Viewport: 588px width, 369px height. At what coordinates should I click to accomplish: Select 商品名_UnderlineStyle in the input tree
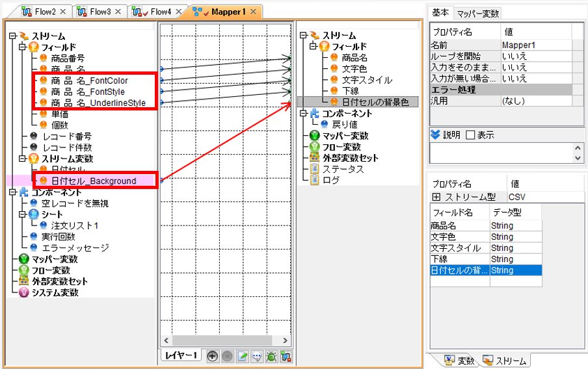tap(98, 103)
